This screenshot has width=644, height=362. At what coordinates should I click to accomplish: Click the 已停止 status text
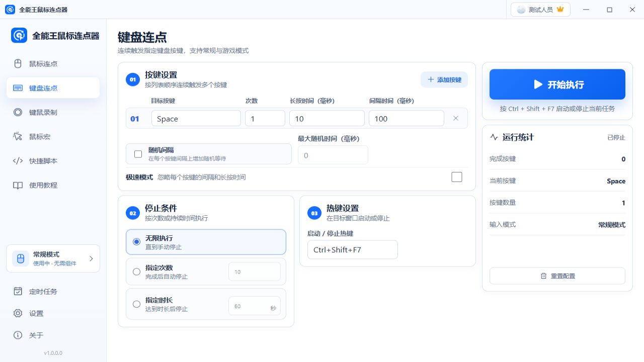click(616, 137)
